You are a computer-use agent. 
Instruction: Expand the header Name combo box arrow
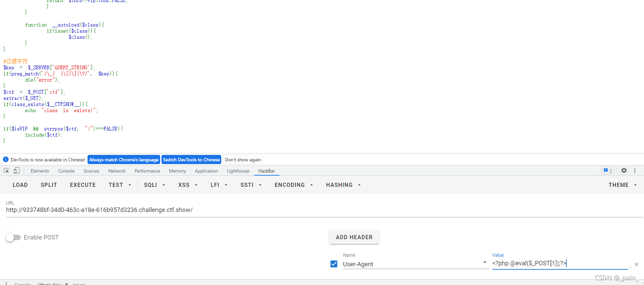pyautogui.click(x=485, y=263)
